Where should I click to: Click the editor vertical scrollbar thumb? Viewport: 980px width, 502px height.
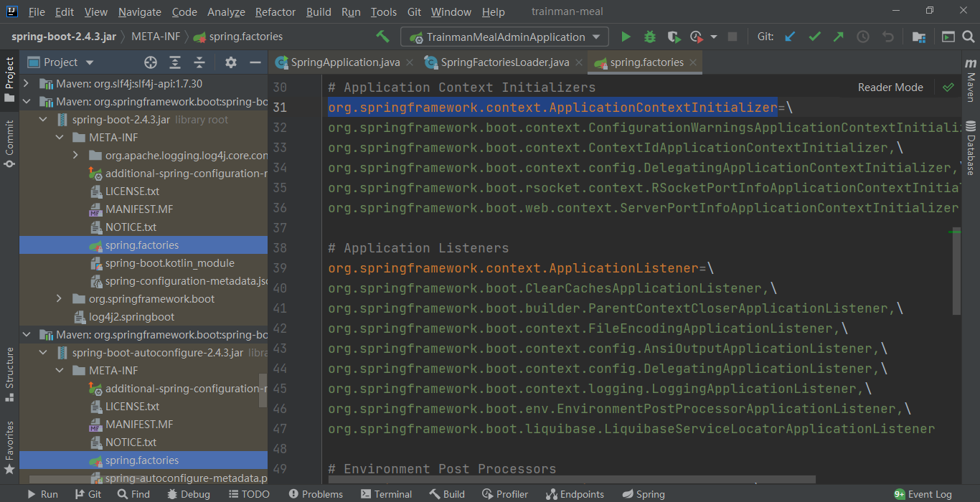956,271
